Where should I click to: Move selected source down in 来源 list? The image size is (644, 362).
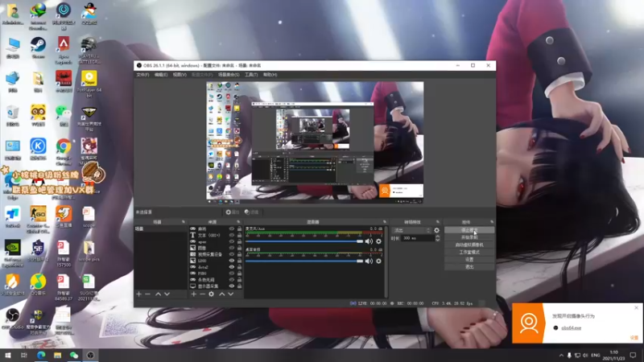(231, 294)
